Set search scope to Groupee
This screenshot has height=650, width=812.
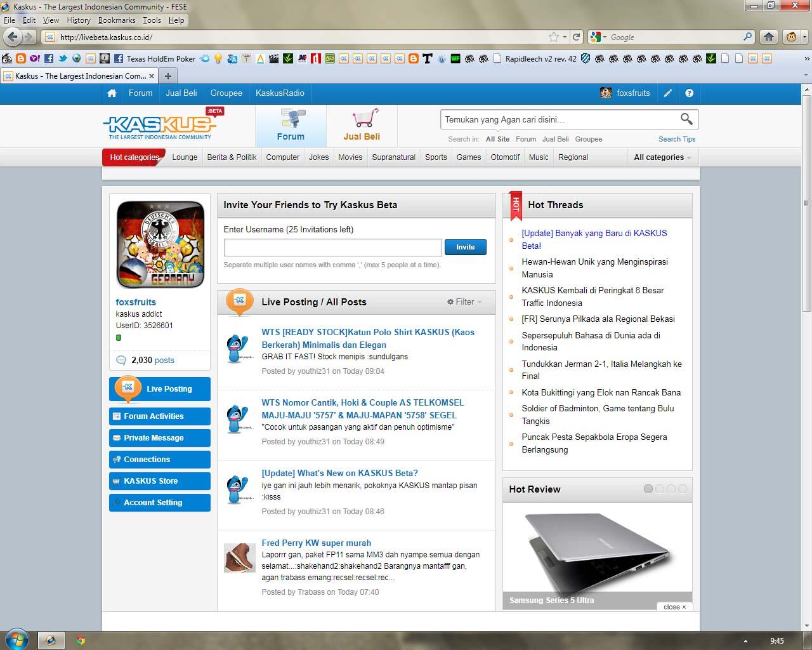(x=589, y=139)
